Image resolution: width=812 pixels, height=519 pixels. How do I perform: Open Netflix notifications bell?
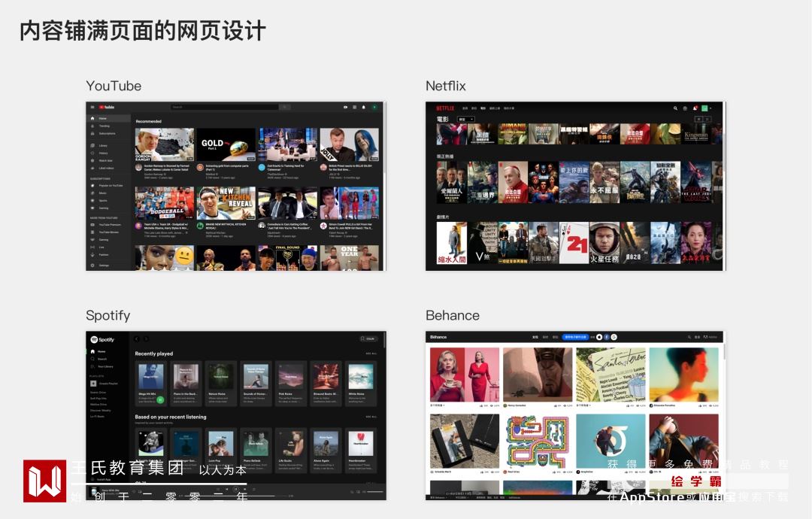695,108
